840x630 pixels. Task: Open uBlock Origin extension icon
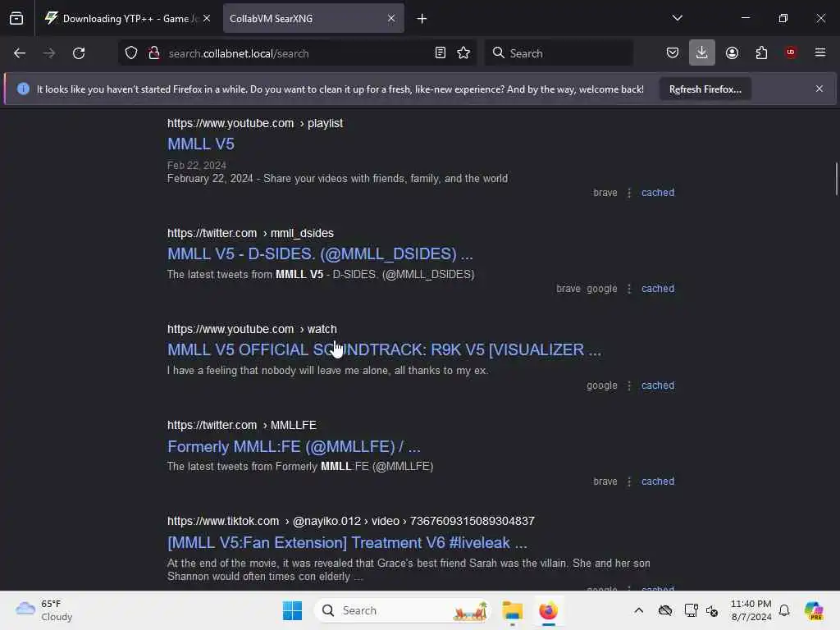pos(791,52)
